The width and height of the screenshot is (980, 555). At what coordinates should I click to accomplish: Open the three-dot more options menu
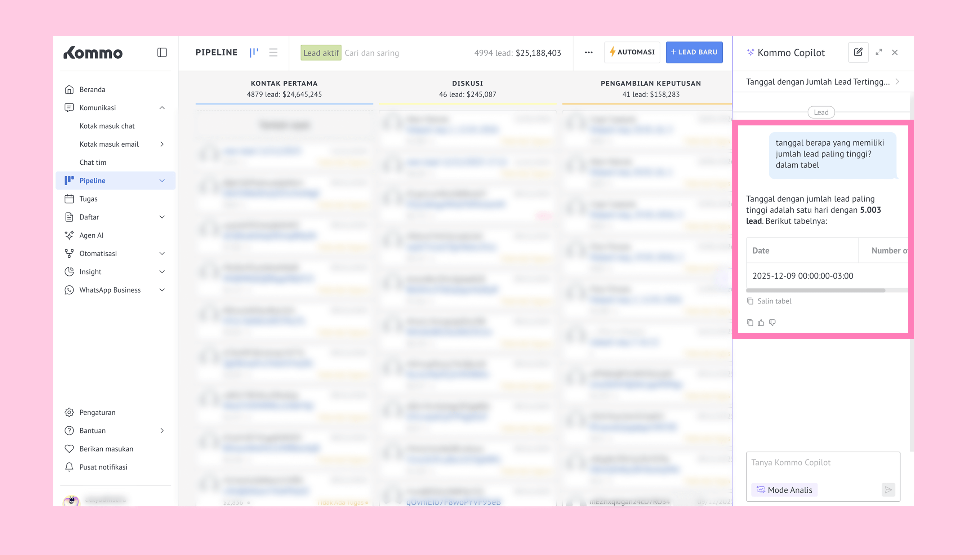tap(588, 52)
